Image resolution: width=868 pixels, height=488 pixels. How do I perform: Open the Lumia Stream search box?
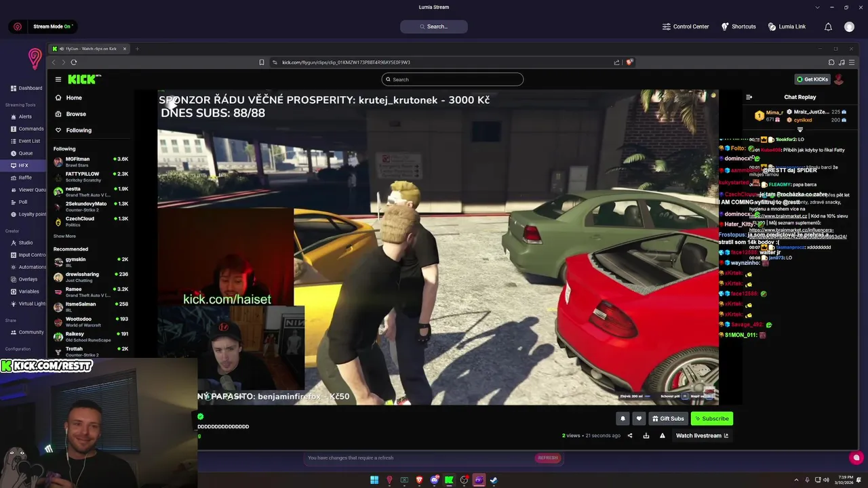point(434,26)
